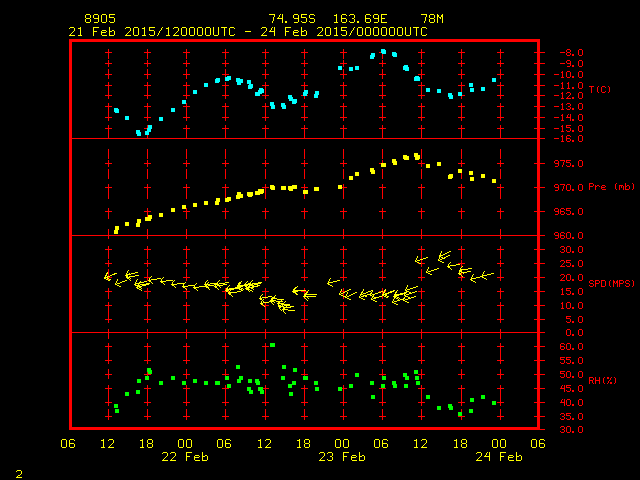
Task: Click the SPD(MPS) wind speed axis label
Action: pos(611,283)
